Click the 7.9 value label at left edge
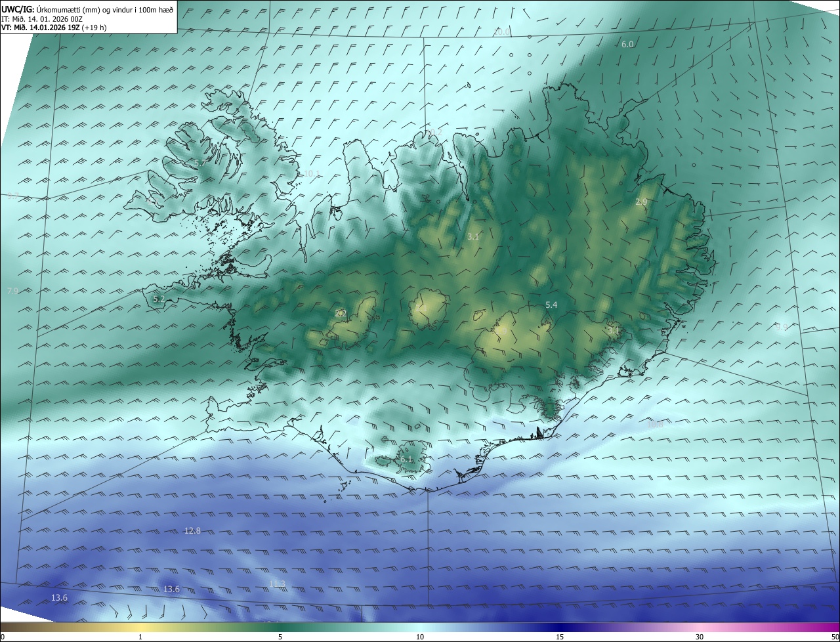Image resolution: width=840 pixels, height=642 pixels. [x=12, y=291]
